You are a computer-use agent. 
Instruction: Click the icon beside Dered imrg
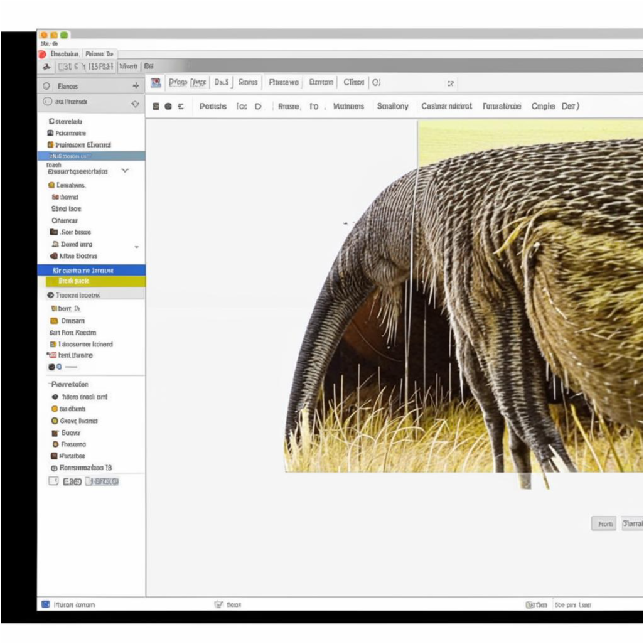tap(55, 244)
